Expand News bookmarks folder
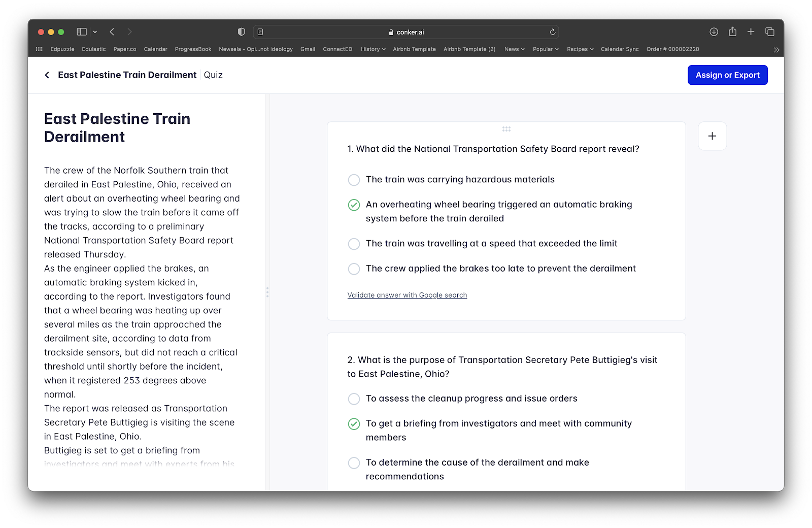Image resolution: width=812 pixels, height=528 pixels. point(514,49)
